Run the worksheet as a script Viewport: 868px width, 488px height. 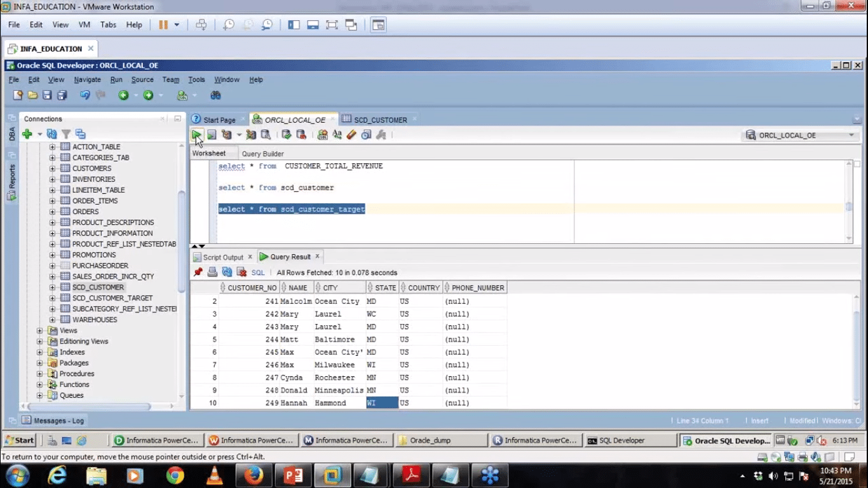(x=211, y=135)
